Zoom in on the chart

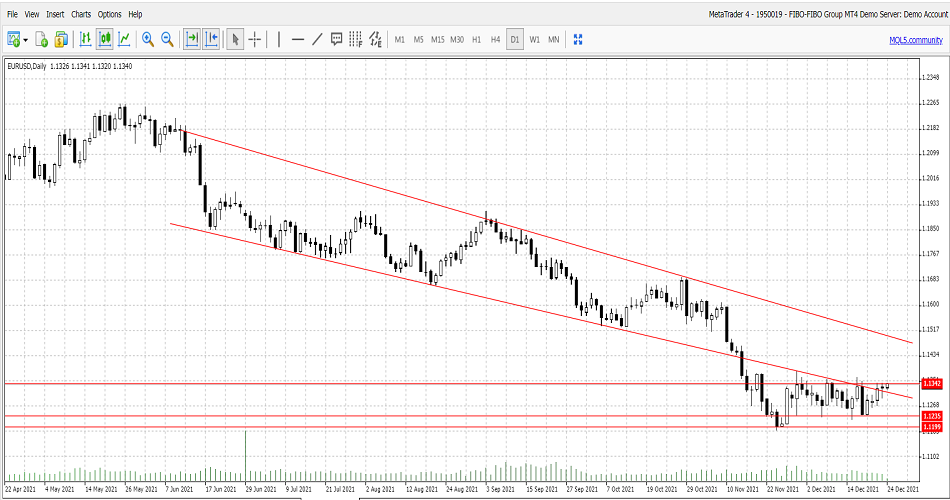click(x=148, y=39)
